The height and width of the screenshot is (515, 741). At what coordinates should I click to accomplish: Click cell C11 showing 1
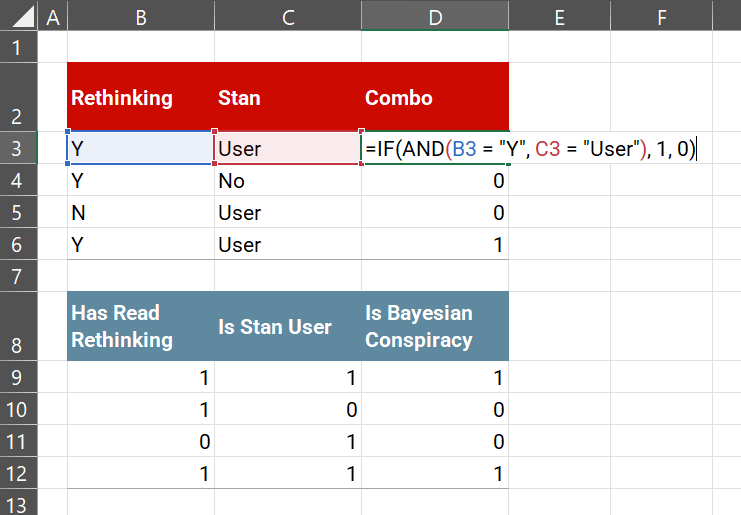pos(288,441)
